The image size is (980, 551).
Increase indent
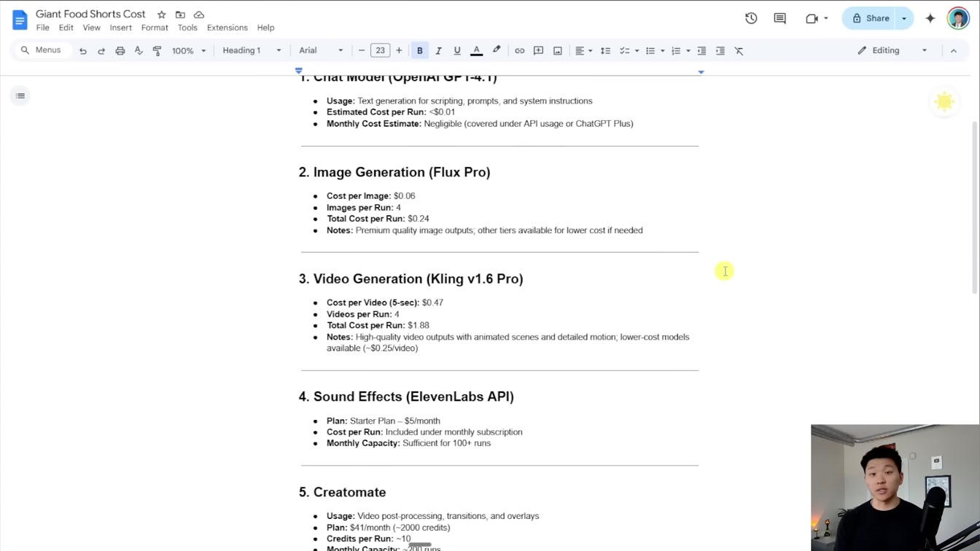tap(720, 50)
